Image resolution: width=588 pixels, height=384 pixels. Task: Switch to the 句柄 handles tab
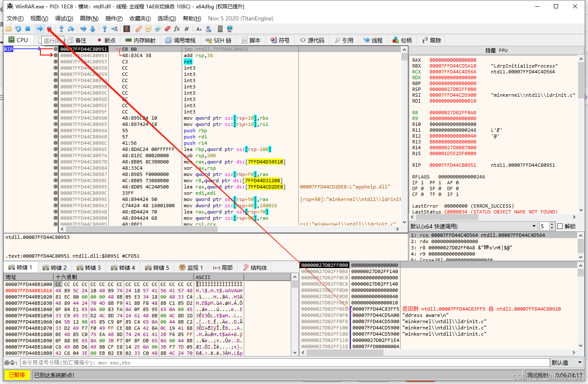pyautogui.click(x=402, y=40)
